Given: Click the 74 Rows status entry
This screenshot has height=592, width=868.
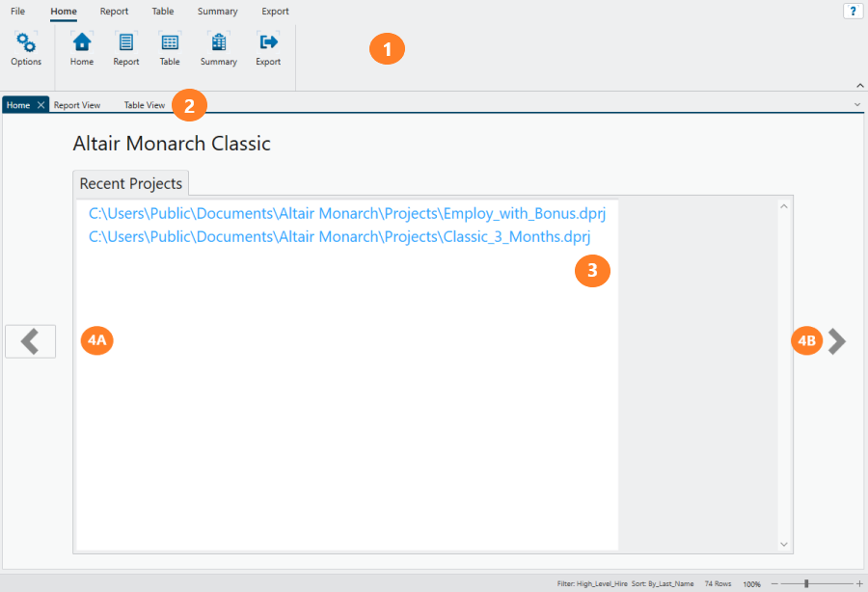Looking at the screenshot, I should tap(718, 583).
